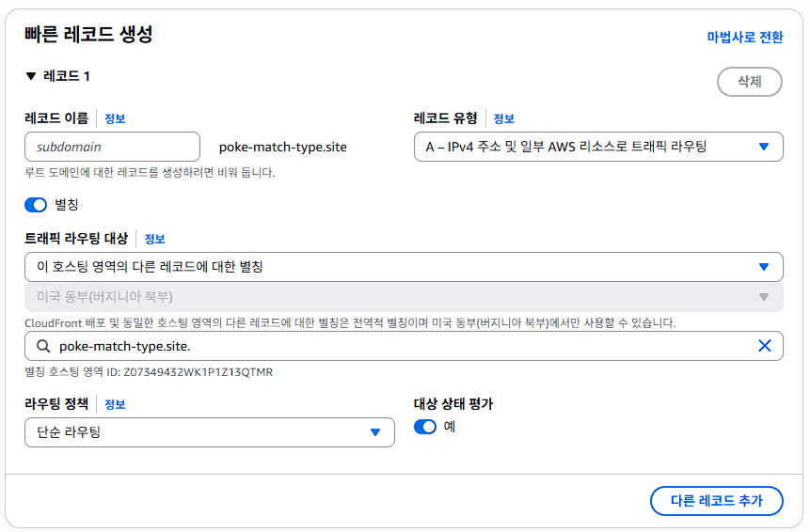Click 정보 link beside 트래픽 라우팅 대상
The height and width of the screenshot is (532, 810).
tap(154, 239)
